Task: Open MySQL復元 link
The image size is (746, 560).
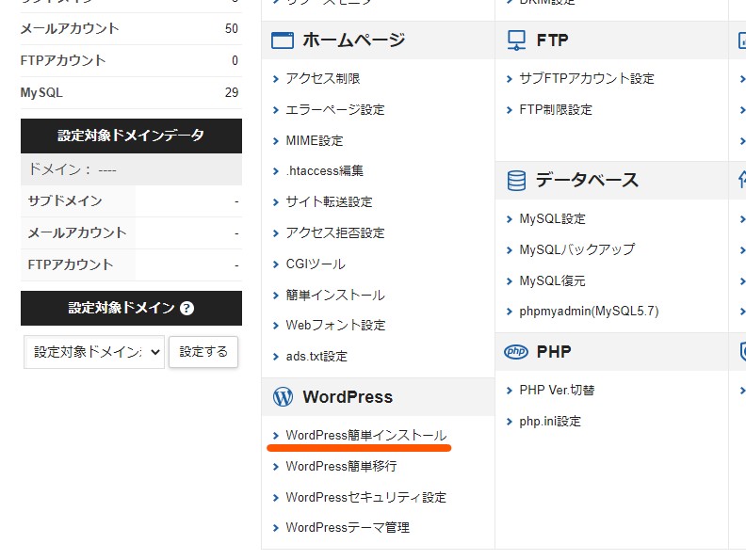Action: pyautogui.click(x=552, y=281)
